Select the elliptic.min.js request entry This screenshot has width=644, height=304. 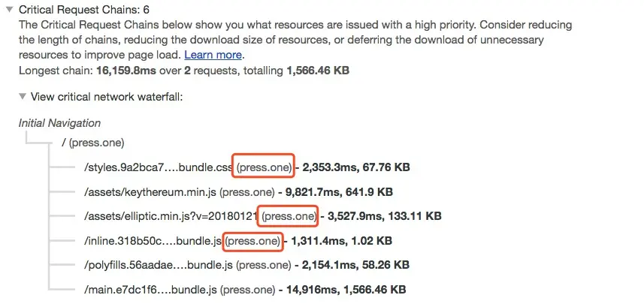click(171, 216)
